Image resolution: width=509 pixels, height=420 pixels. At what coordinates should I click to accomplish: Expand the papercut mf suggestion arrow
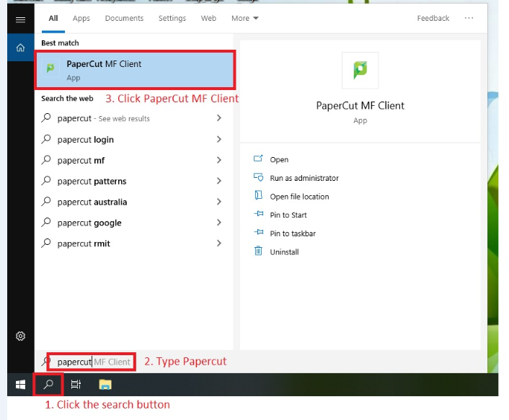(x=219, y=160)
